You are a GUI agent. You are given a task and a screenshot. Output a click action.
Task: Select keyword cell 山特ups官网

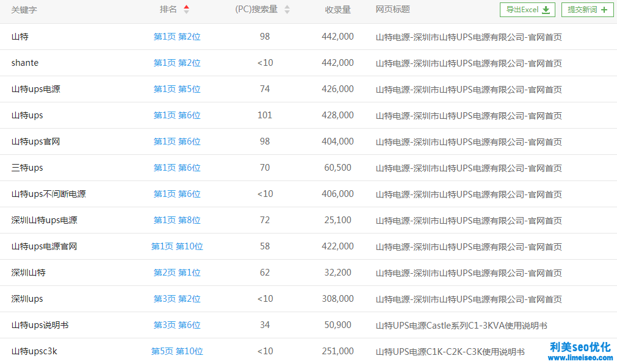pos(35,141)
